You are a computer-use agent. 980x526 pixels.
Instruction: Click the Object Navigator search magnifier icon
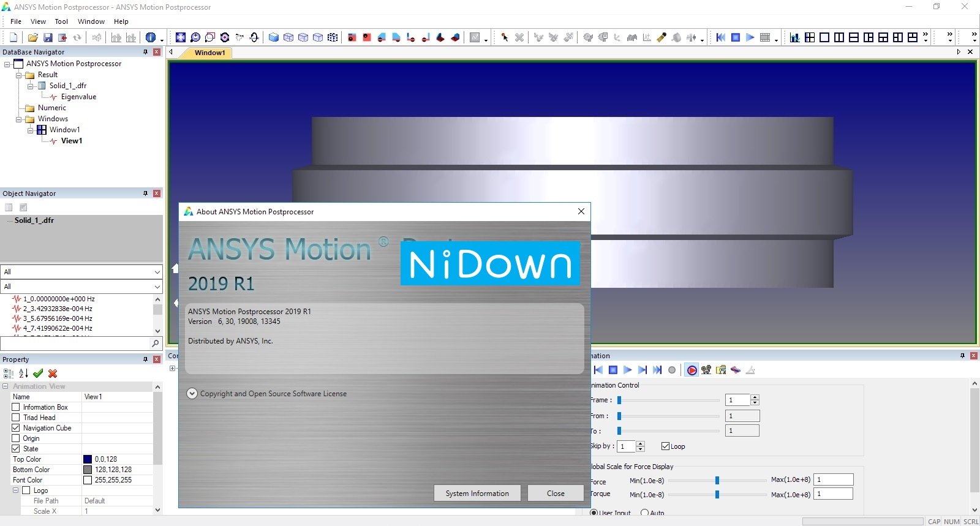click(x=156, y=344)
